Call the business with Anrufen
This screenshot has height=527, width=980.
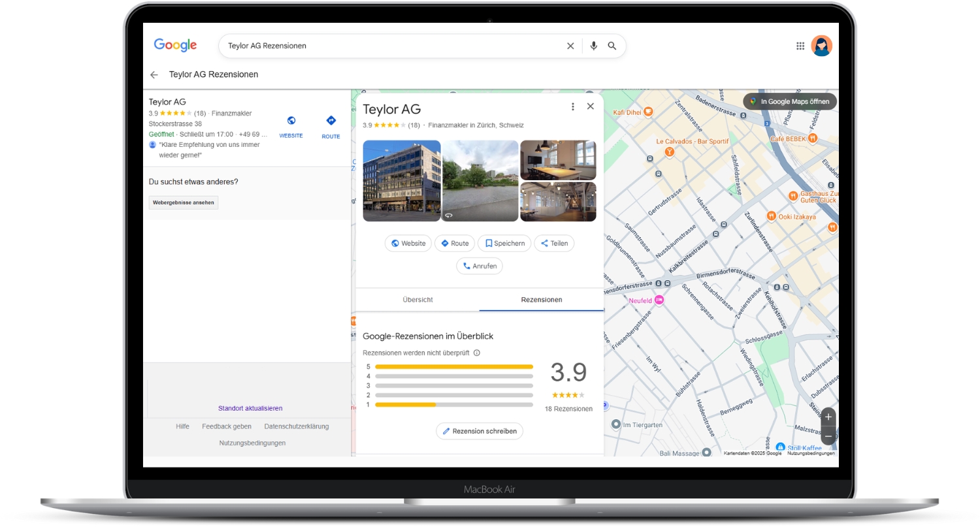pyautogui.click(x=480, y=266)
